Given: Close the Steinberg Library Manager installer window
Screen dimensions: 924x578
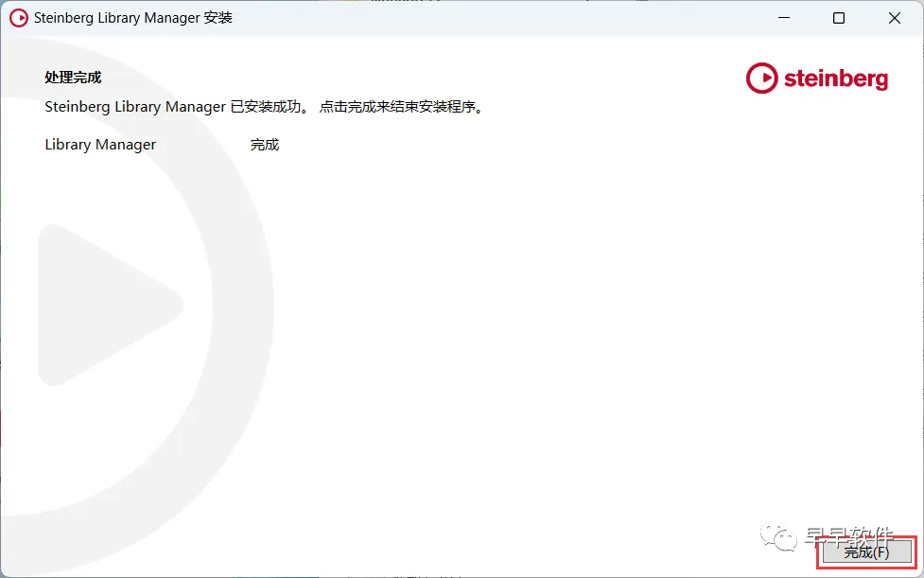Looking at the screenshot, I should pyautogui.click(x=894, y=18).
